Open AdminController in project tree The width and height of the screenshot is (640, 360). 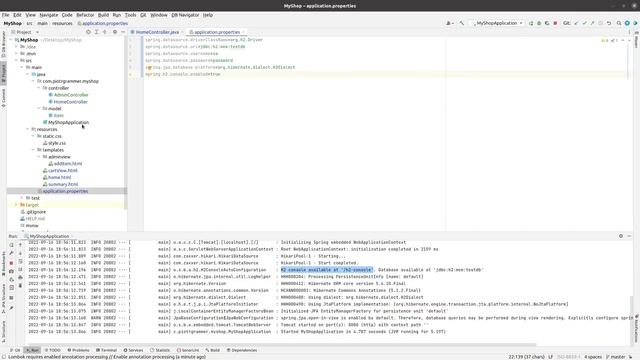click(x=71, y=95)
